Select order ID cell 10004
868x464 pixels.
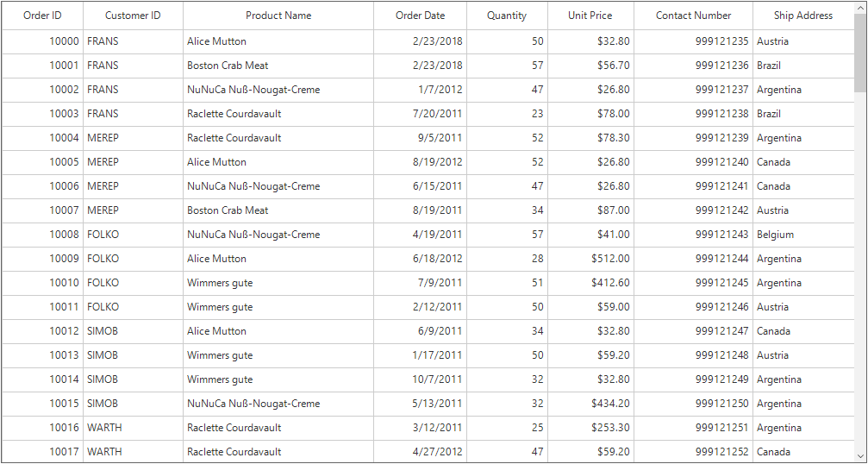[42, 138]
